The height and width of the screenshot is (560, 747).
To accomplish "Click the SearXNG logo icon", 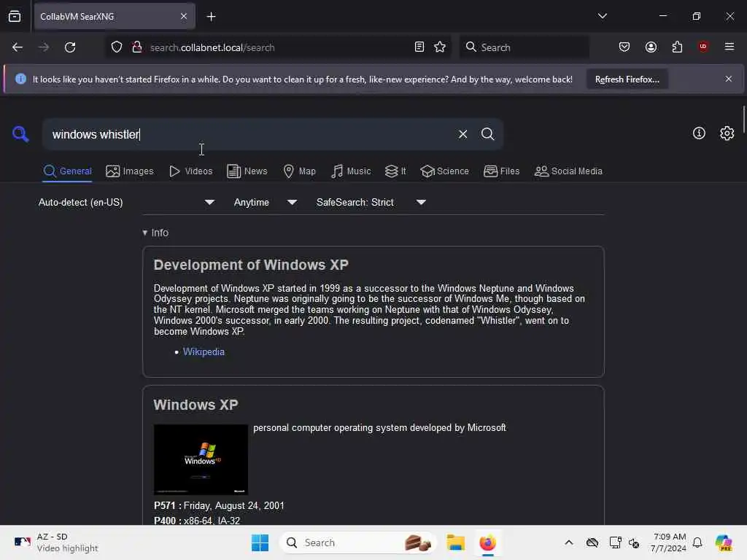I will (20, 134).
